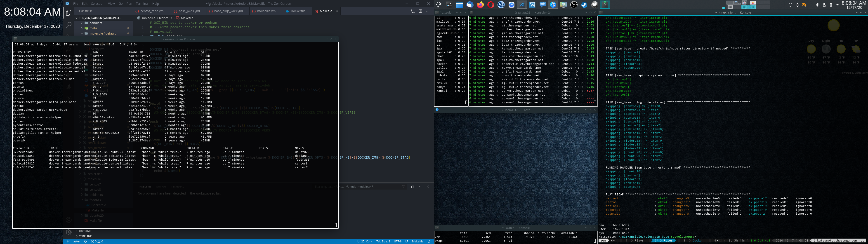Click the Open Changes compare icon in editor toolbar

pos(413,11)
